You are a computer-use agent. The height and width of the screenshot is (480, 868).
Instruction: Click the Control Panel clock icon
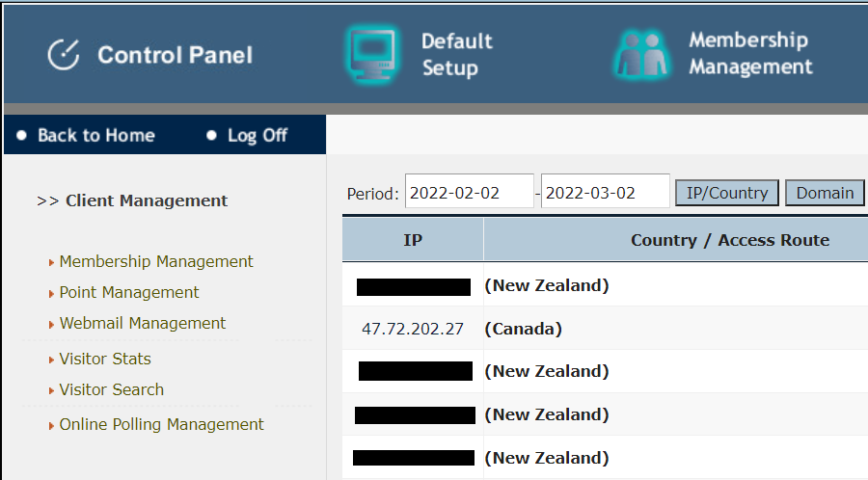pyautogui.click(x=64, y=54)
